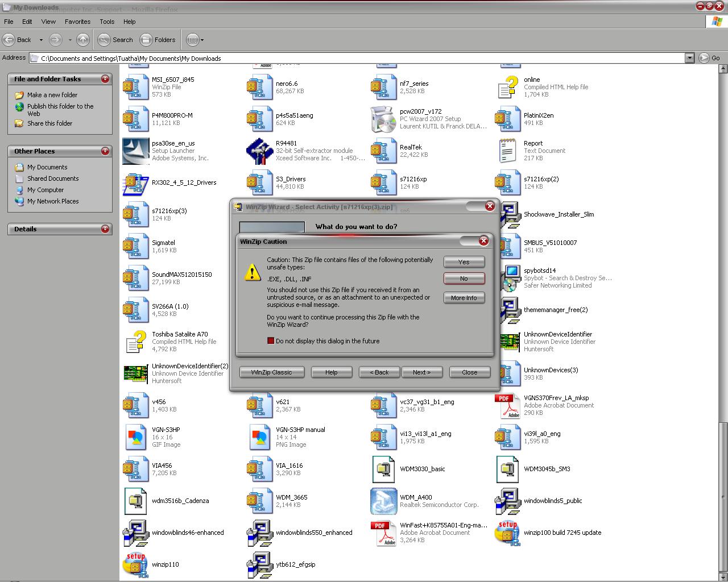Click the WinZip Classic button
Viewport: 728px width, 582px height.
[x=272, y=372]
